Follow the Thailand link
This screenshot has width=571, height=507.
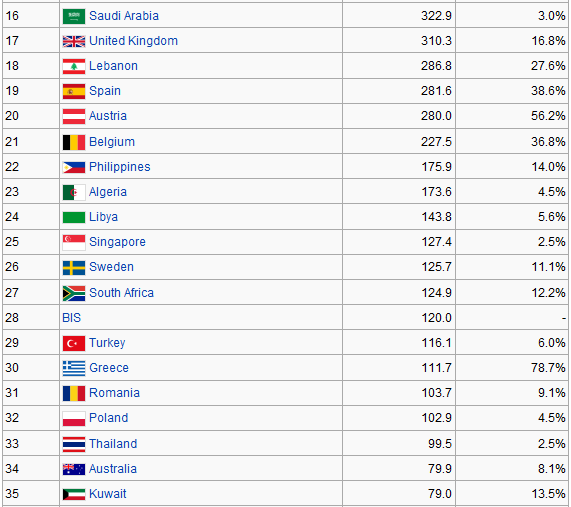coord(113,444)
